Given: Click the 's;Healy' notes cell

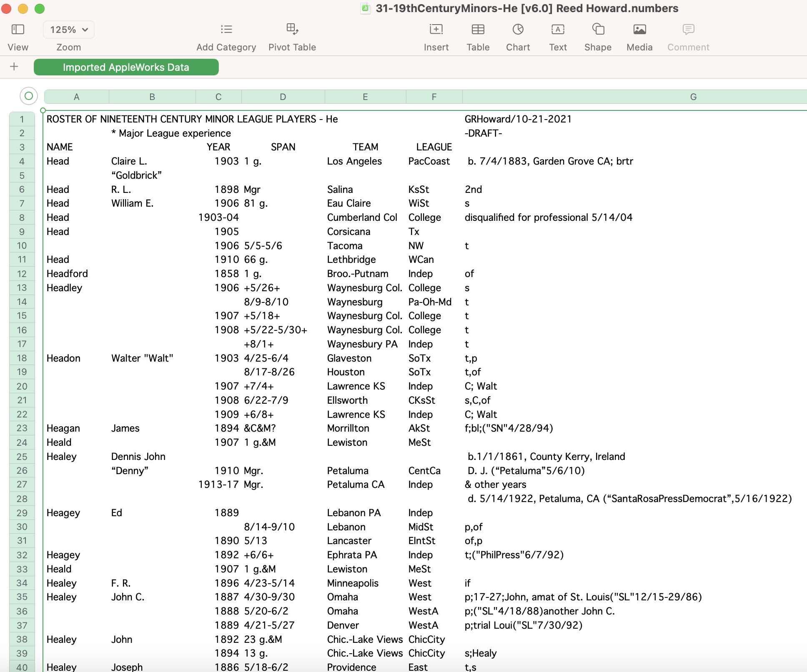Looking at the screenshot, I should pyautogui.click(x=480, y=653).
